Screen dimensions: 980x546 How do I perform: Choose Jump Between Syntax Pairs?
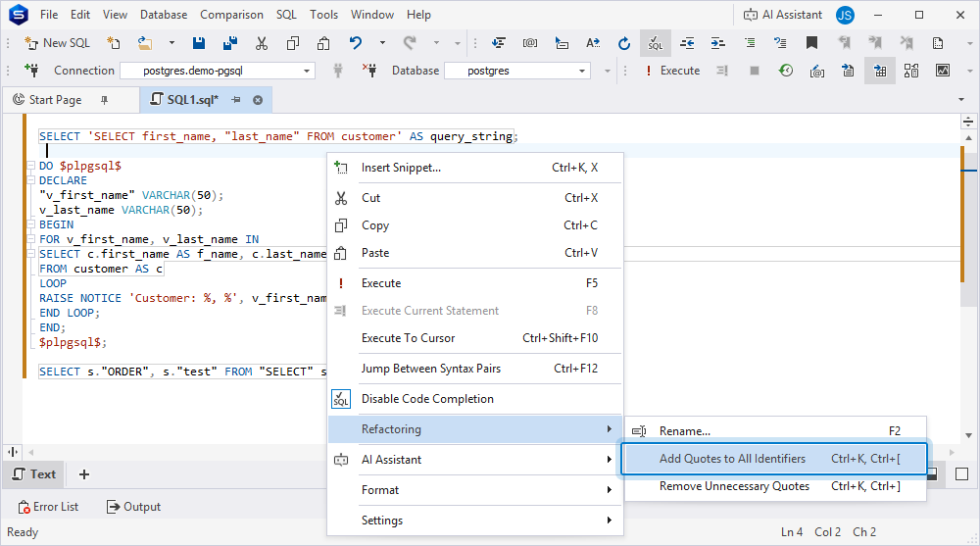pyautogui.click(x=475, y=369)
